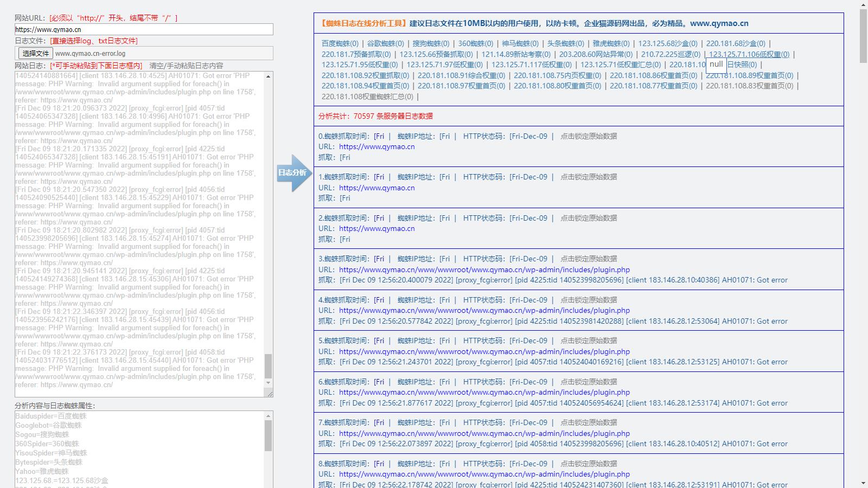The width and height of the screenshot is (868, 488).
Task: Select 220.181.108权重蜘蛛汇总(0) filter
Action: point(367,97)
